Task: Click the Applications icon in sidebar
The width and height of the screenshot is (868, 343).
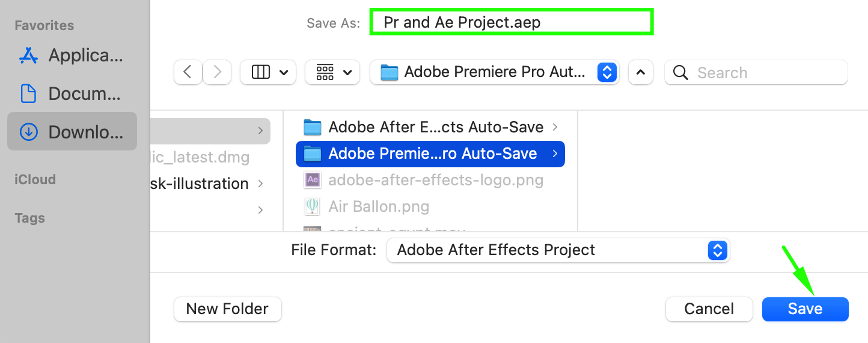Action: [29, 55]
